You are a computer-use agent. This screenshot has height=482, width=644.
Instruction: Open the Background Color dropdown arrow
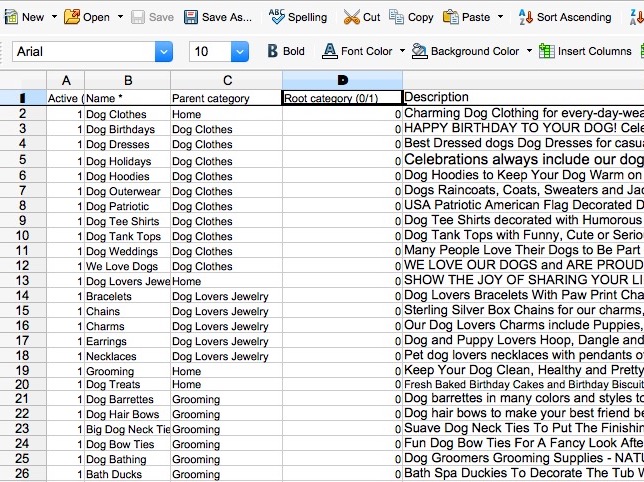(529, 51)
